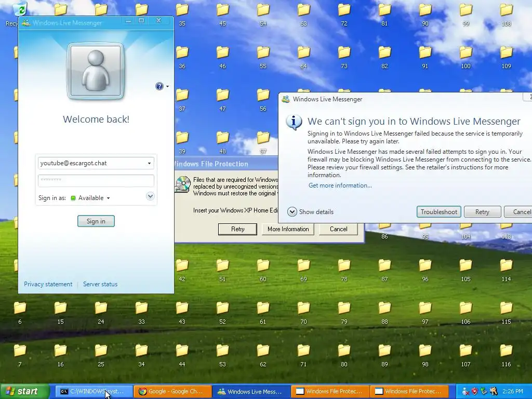
Task: Select desktop folder 69
Action: click(303, 270)
